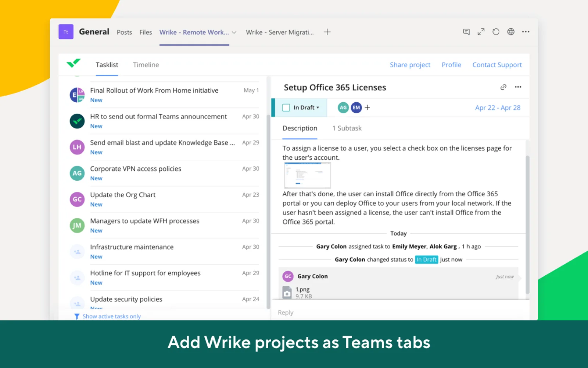Open more options in Teams header

[x=526, y=32]
